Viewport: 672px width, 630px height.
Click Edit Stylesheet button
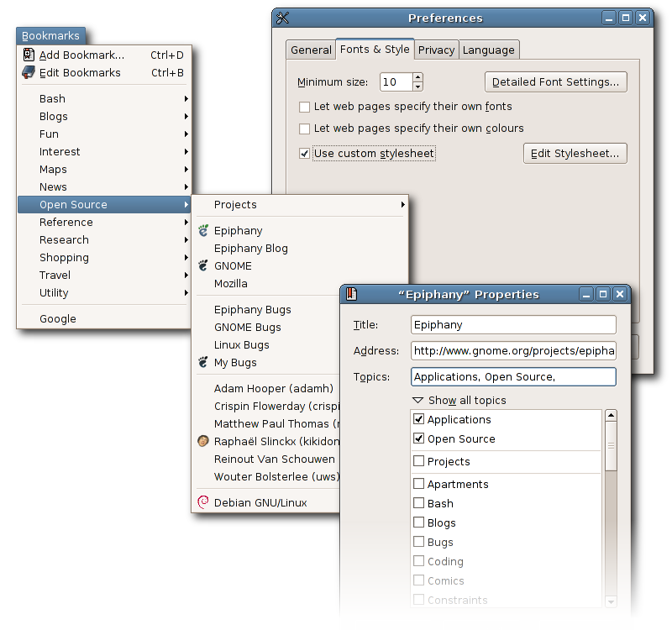[575, 154]
